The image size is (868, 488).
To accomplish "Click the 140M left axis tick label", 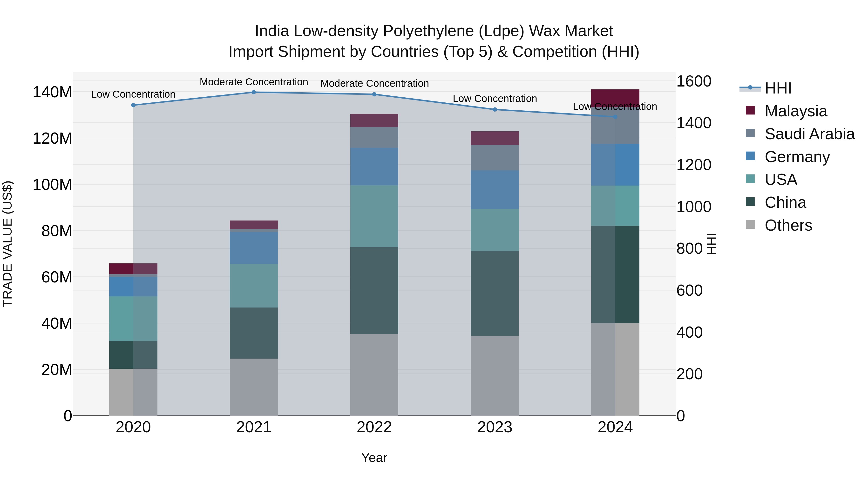I will click(x=52, y=92).
